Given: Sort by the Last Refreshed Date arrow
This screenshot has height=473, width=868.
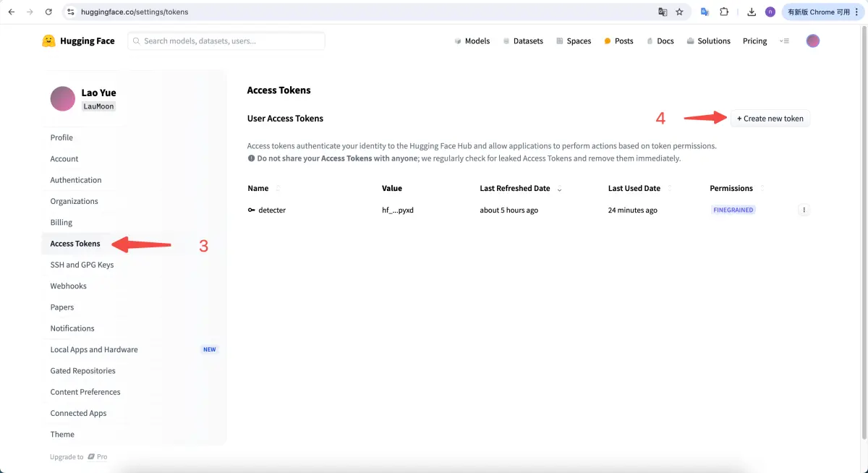Looking at the screenshot, I should (x=559, y=189).
